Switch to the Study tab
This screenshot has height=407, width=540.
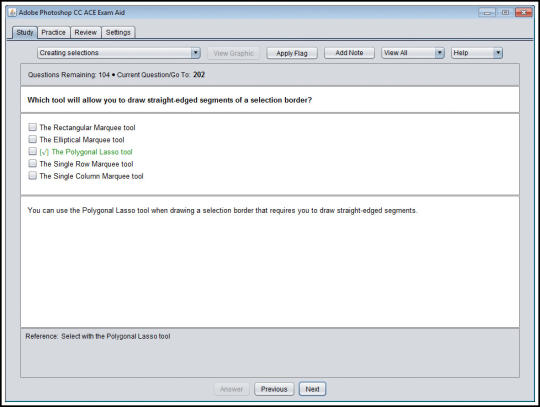25,32
